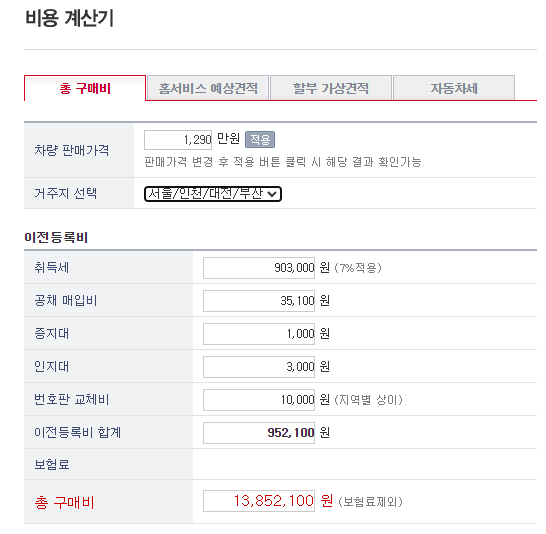The height and width of the screenshot is (534, 546).
Task: Select the 총 구매비 tab
Action: pyautogui.click(x=85, y=88)
